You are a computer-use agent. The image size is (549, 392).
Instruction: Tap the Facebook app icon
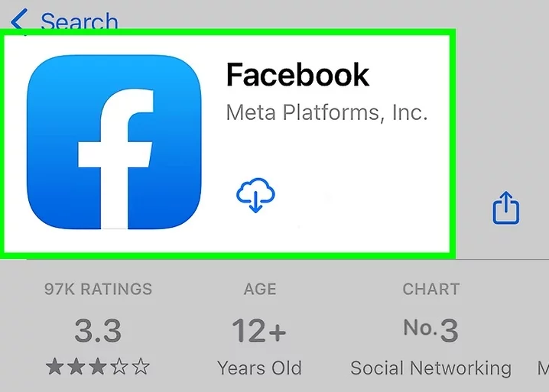pos(115,142)
